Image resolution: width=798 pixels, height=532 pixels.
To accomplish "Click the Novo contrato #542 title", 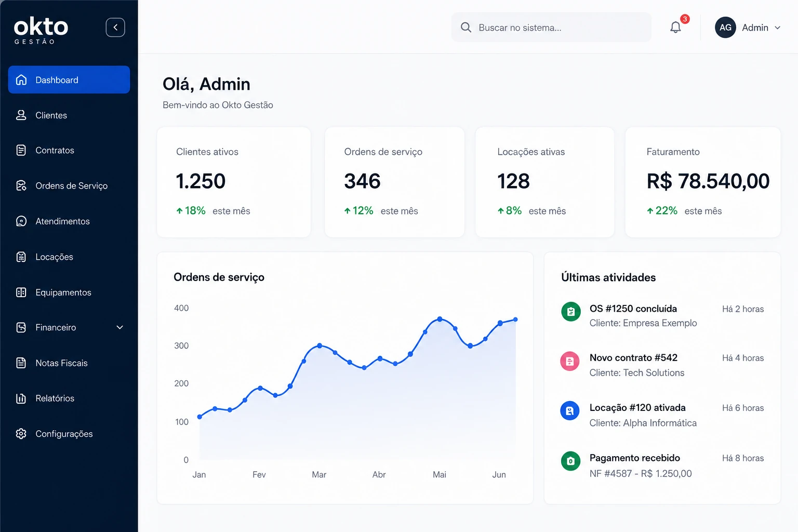I will pos(633,357).
